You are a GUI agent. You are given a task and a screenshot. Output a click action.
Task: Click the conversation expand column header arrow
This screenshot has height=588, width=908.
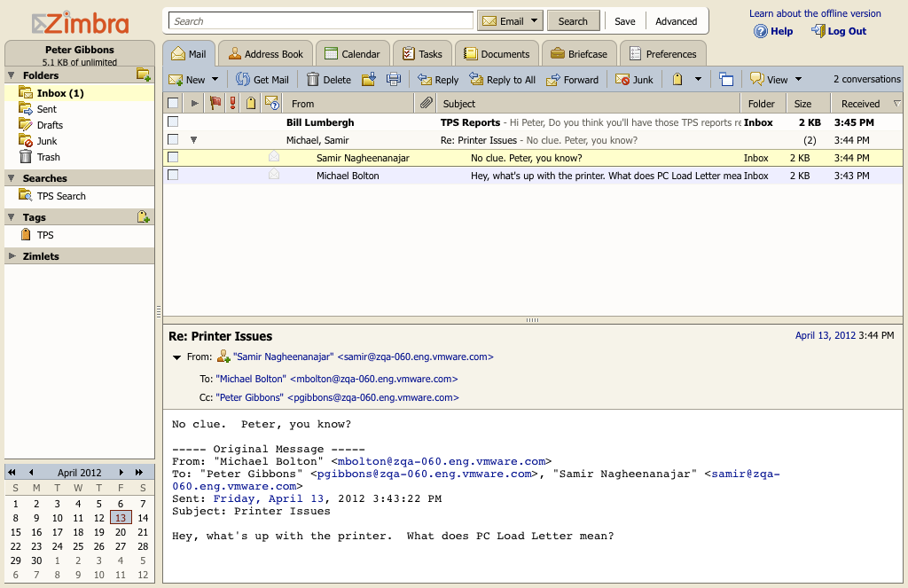pos(194,103)
